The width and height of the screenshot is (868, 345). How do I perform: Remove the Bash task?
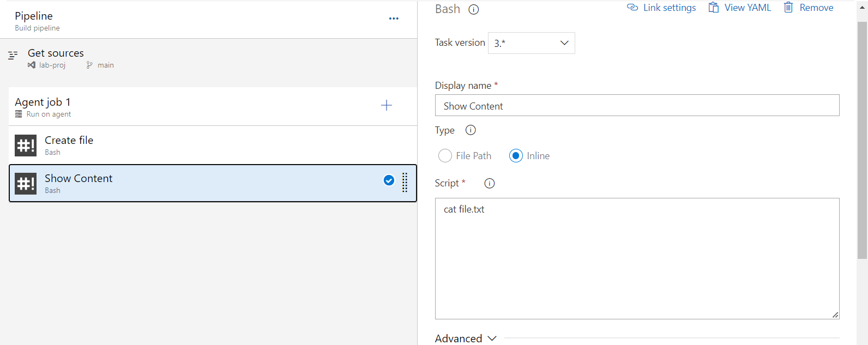tap(809, 8)
